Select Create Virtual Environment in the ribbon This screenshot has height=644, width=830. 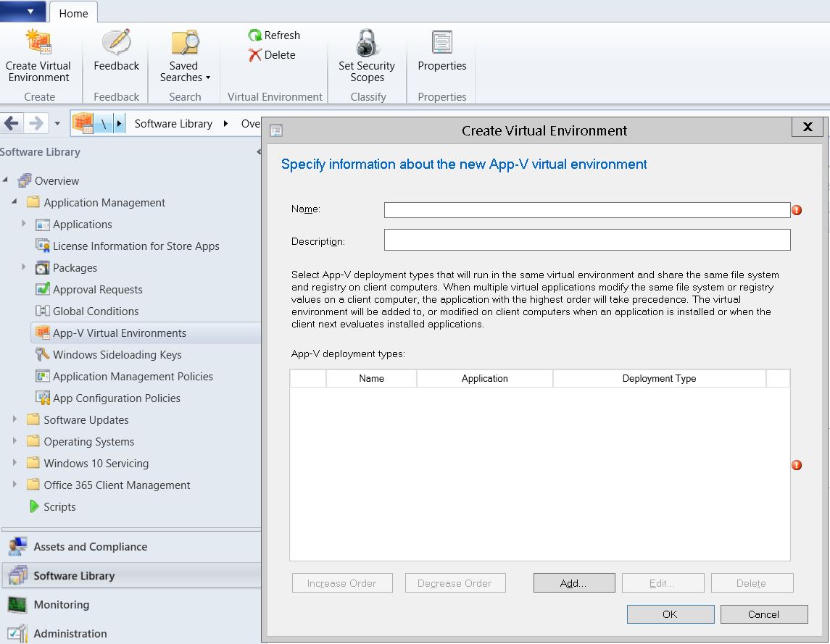[x=39, y=58]
